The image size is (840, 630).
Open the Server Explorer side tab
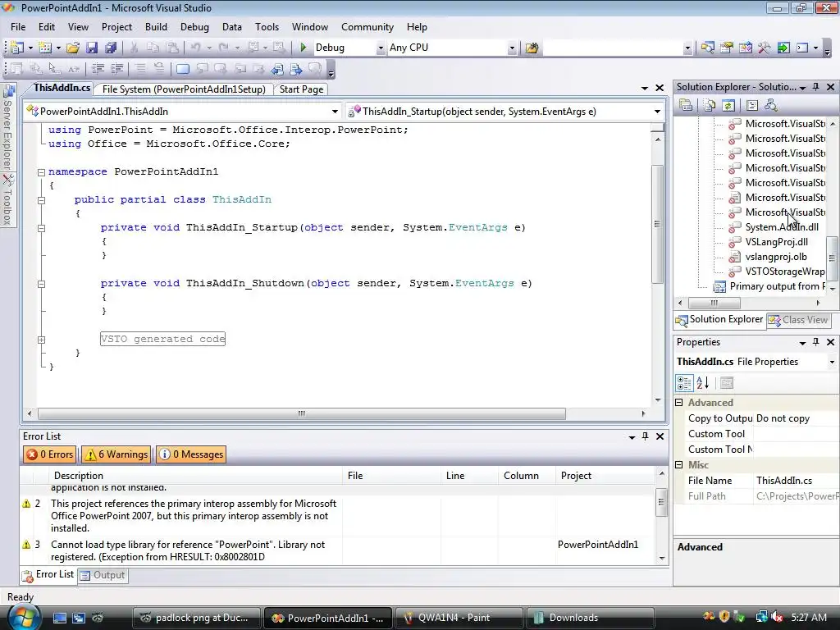[7, 129]
